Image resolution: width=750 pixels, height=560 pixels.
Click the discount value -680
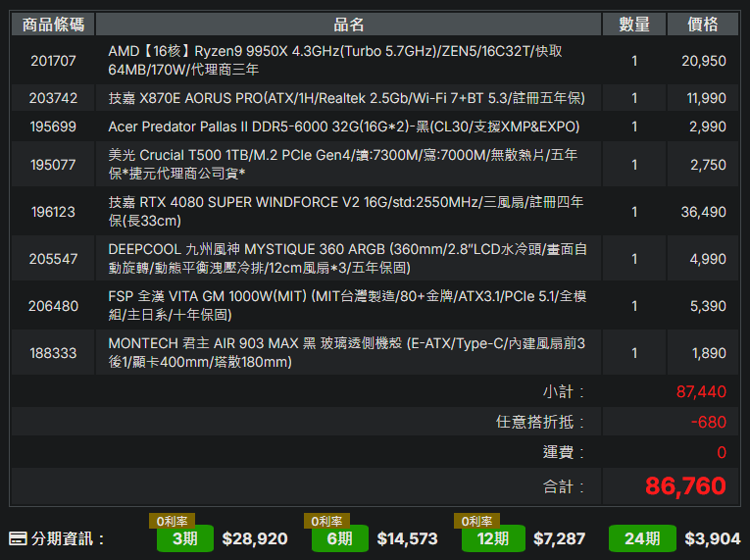click(x=709, y=422)
